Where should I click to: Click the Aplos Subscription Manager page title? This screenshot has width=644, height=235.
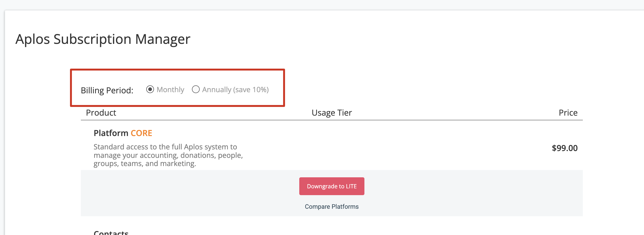click(x=103, y=39)
